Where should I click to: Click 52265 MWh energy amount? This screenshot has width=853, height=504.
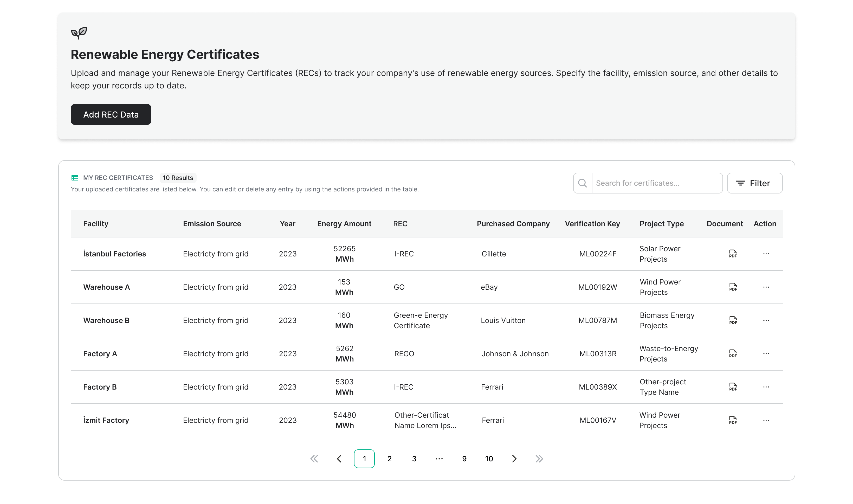point(344,254)
